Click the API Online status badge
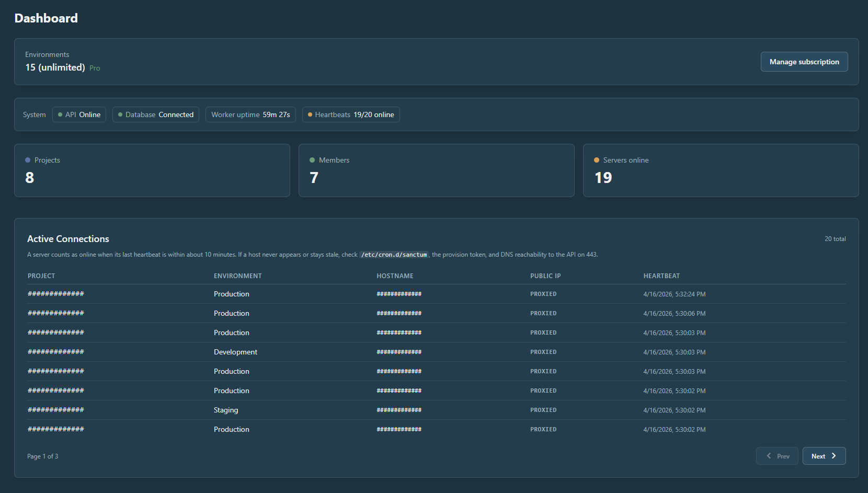868x493 pixels. [x=79, y=114]
